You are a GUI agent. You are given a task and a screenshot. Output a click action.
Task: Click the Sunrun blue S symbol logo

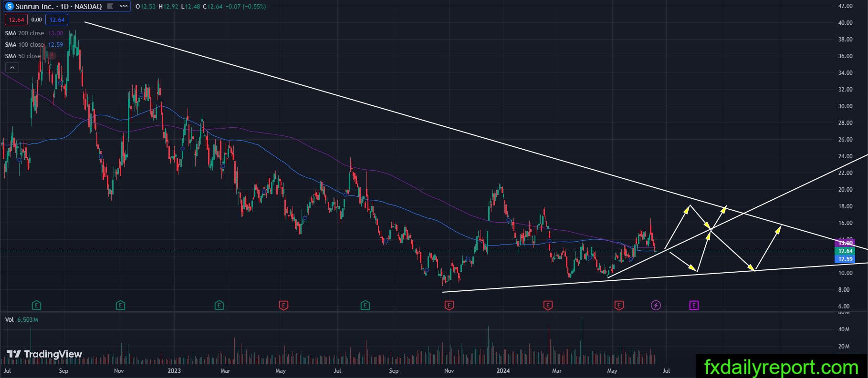click(x=9, y=7)
